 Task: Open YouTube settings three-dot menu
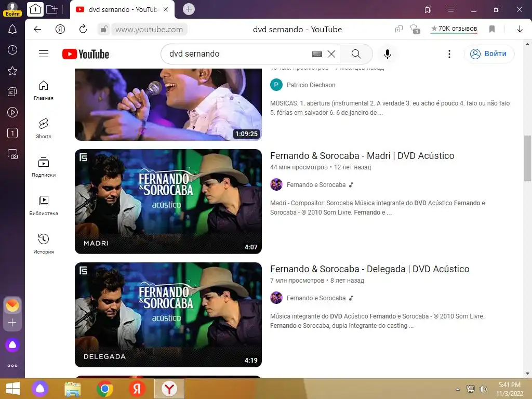pyautogui.click(x=449, y=54)
